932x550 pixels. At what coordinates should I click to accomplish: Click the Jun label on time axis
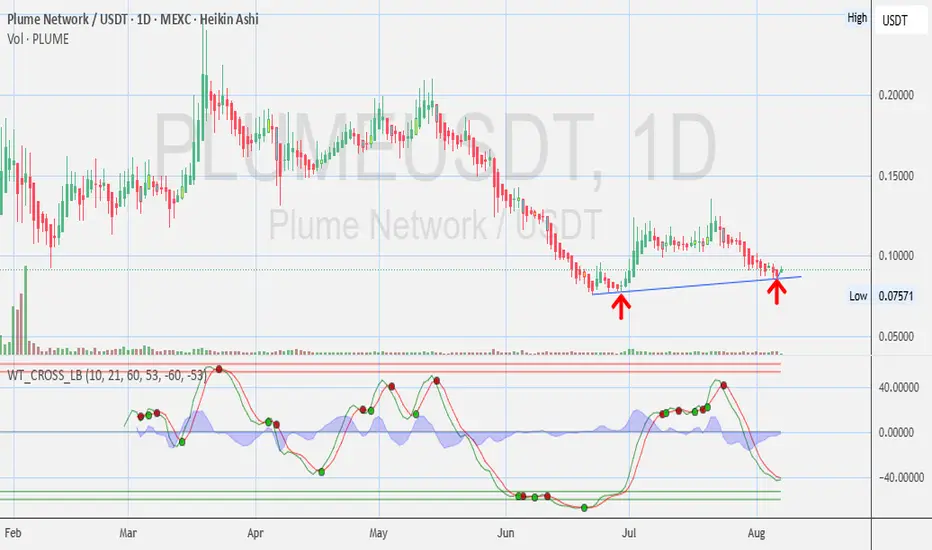pyautogui.click(x=505, y=533)
